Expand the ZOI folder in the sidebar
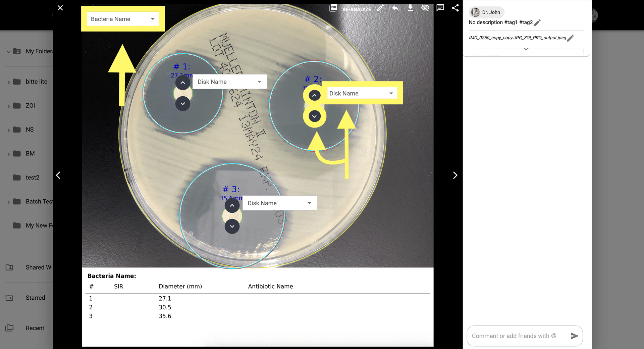The height and width of the screenshot is (349, 644). tap(8, 105)
